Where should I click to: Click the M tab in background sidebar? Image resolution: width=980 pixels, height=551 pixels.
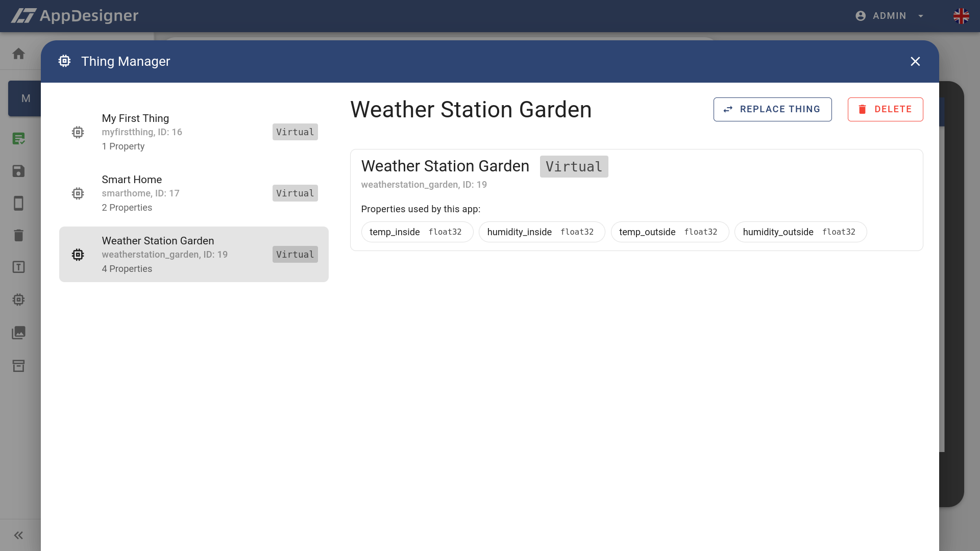point(25,98)
